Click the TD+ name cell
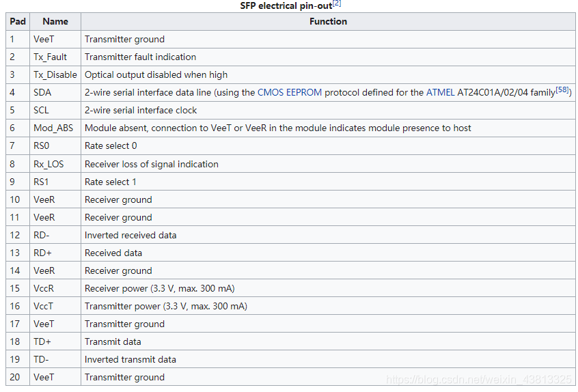This screenshot has width=578, height=392. pyautogui.click(x=55, y=341)
